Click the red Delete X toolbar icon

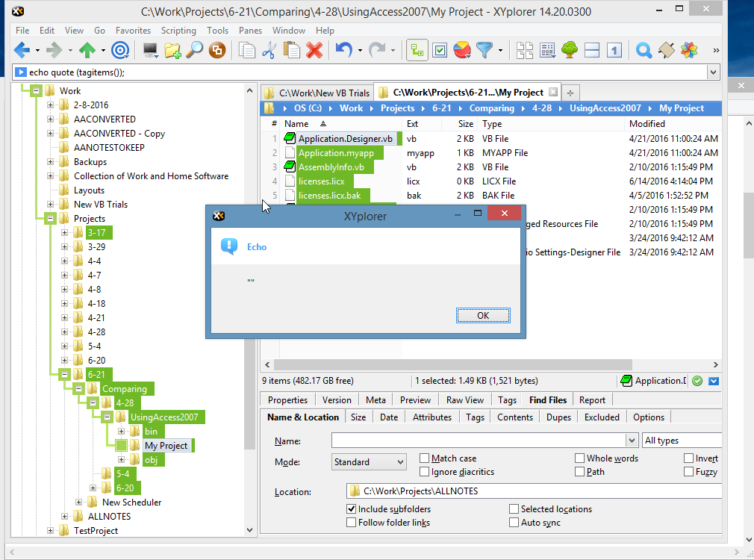314,51
